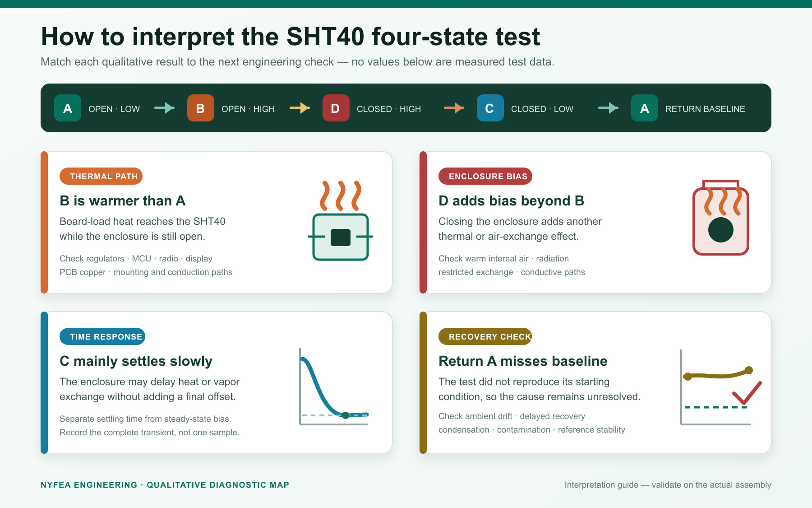Click the footer 'NYFEA ENGINEERING · QUALITATIVE DIAGNOSTIC MAP'
812x508 pixels.
[165, 485]
